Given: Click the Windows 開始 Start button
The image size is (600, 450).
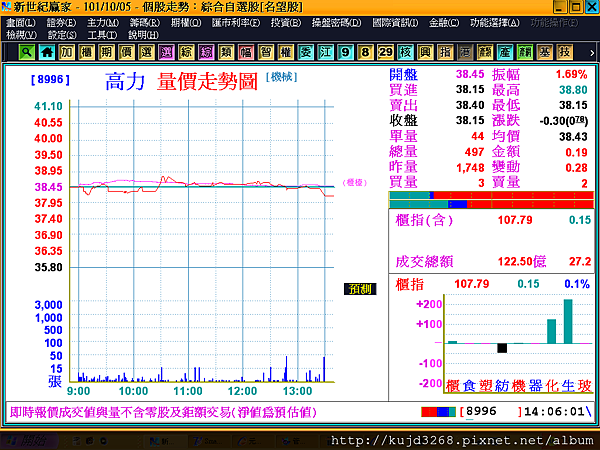Looking at the screenshot, I should point(29,441).
